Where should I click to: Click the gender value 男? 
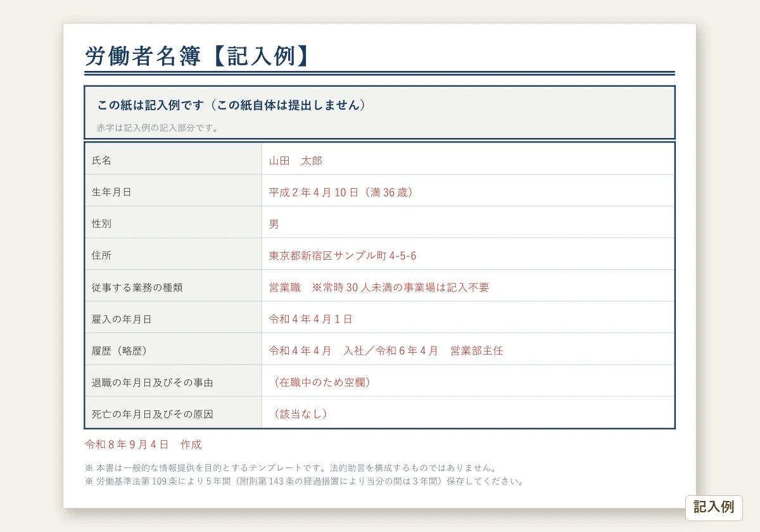274,224
